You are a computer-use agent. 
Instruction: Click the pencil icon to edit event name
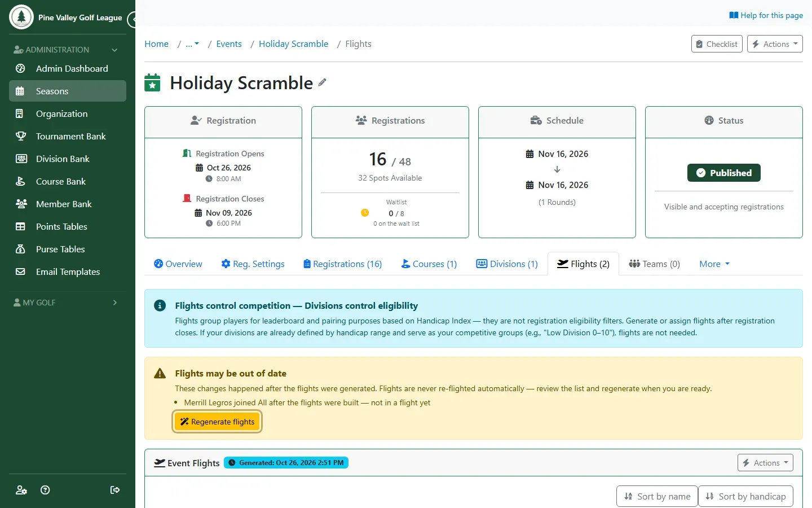(322, 82)
